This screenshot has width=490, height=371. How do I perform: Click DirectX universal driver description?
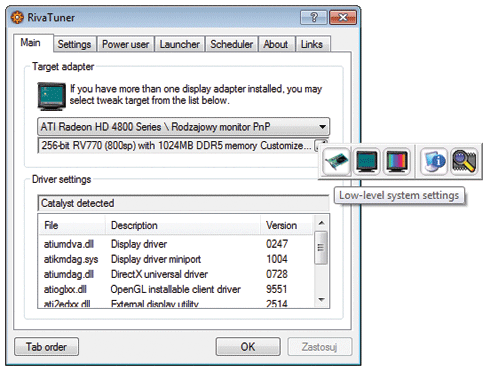[159, 274]
